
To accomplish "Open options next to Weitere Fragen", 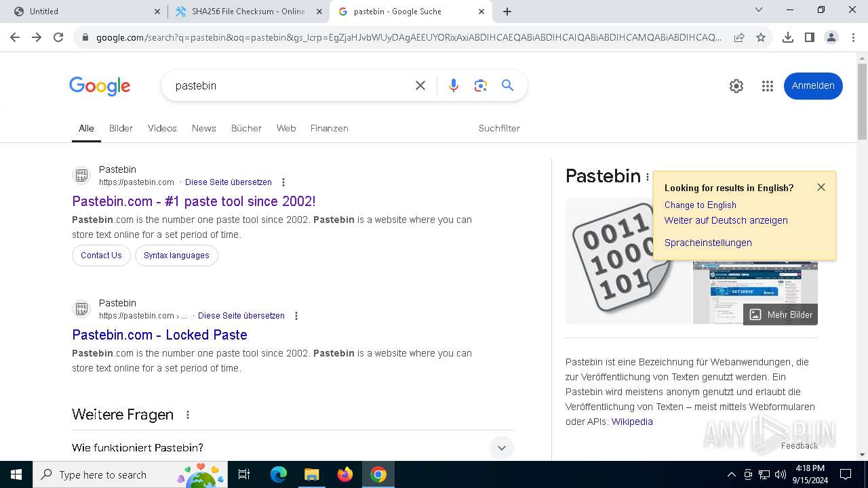I will point(188,415).
